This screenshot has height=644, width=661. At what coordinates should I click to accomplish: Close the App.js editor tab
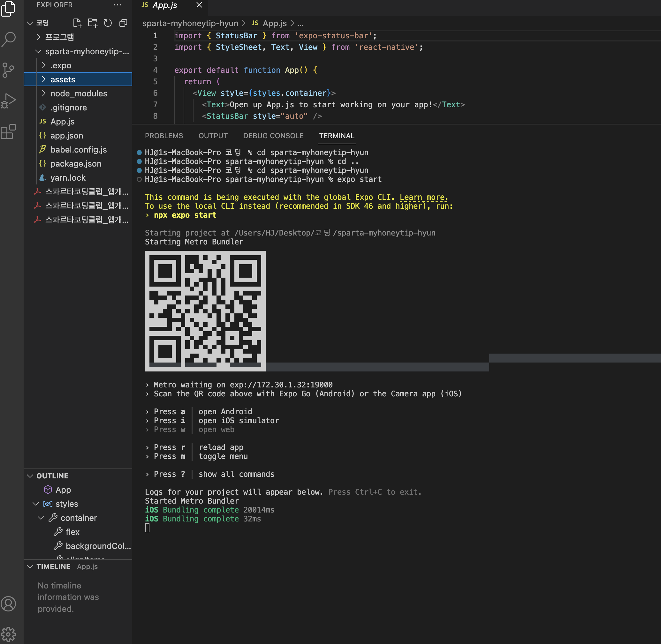coord(199,5)
